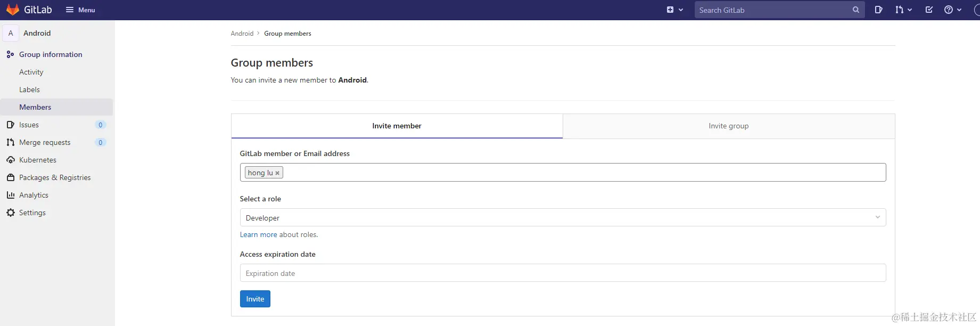This screenshot has height=326, width=980.
Task: Click the Packages & Registries icon
Action: click(x=10, y=177)
